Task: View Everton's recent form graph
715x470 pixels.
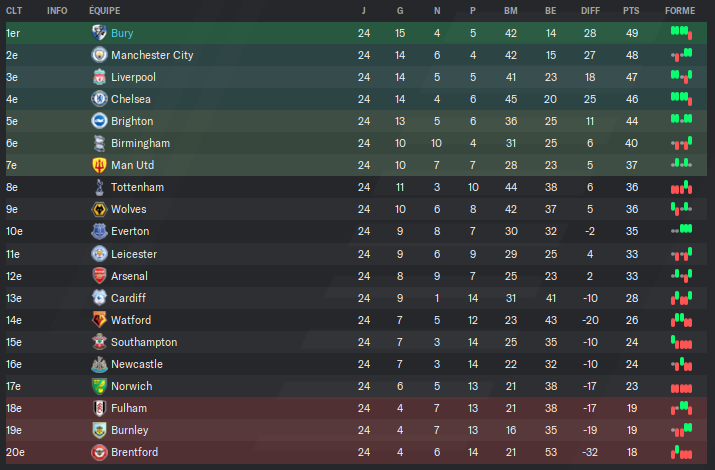Action: (681, 230)
